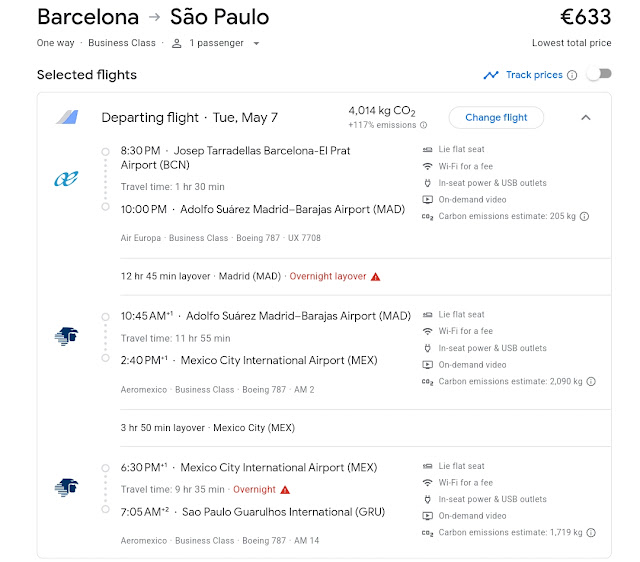The image size is (640, 562).
Task: Click the 1 passenger person icon
Action: [176, 44]
